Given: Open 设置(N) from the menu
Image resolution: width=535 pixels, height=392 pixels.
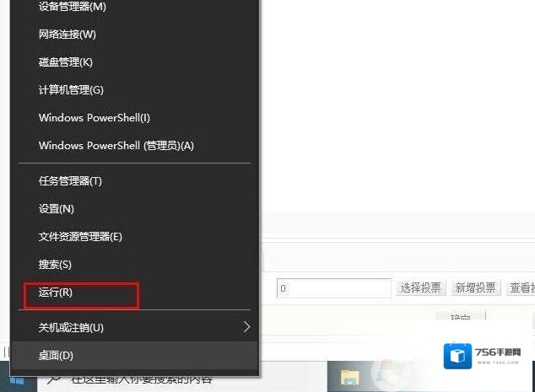Looking at the screenshot, I should [134, 209].
